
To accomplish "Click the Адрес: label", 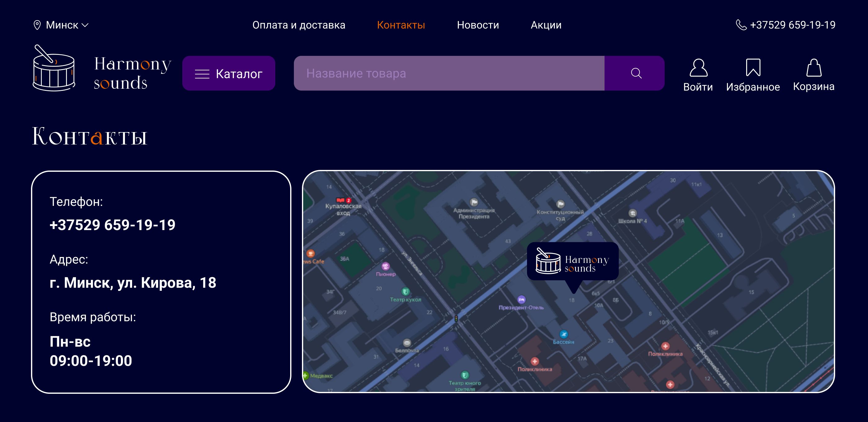I will (69, 259).
